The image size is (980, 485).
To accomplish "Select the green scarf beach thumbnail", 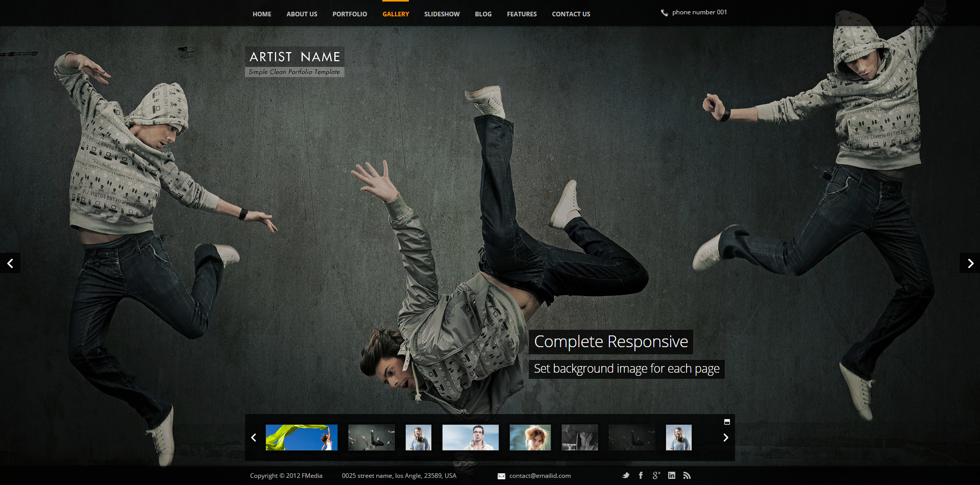I will tap(302, 438).
